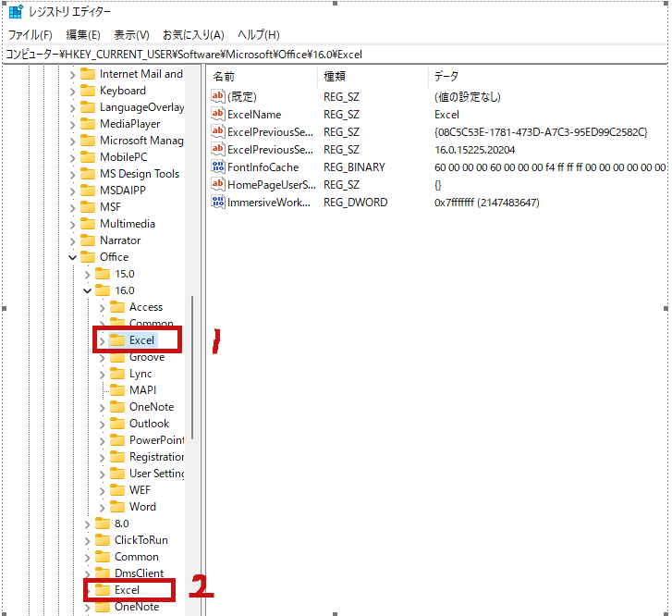This screenshot has width=672, height=616.
Task: Expand the MediaPlayer key chevron
Action: point(72,125)
